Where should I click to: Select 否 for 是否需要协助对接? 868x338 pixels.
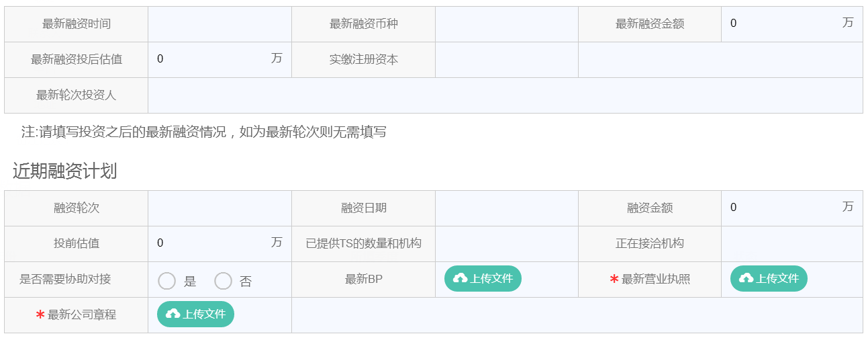[223, 281]
